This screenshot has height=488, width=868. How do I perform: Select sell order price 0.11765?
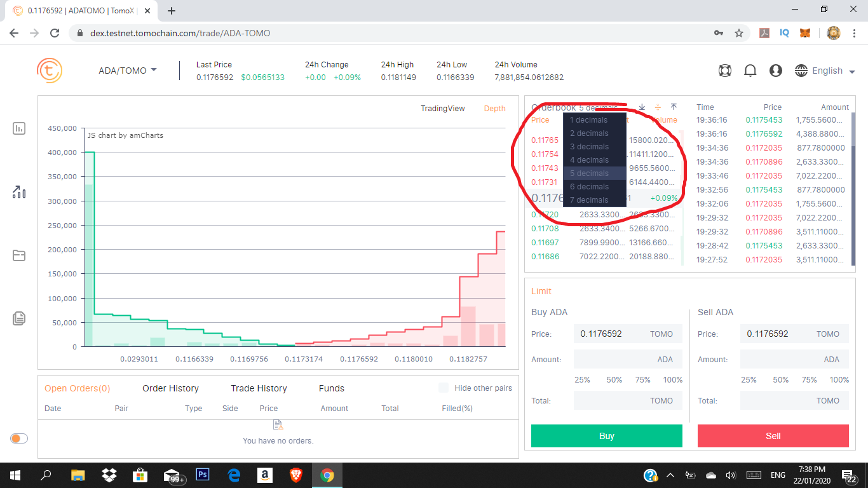[545, 140]
